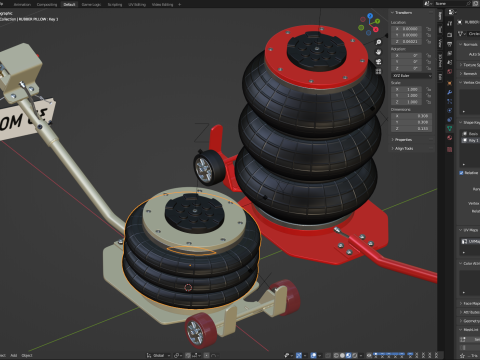
Task: Open the Object menu in viewport header
Action: tap(27, 355)
